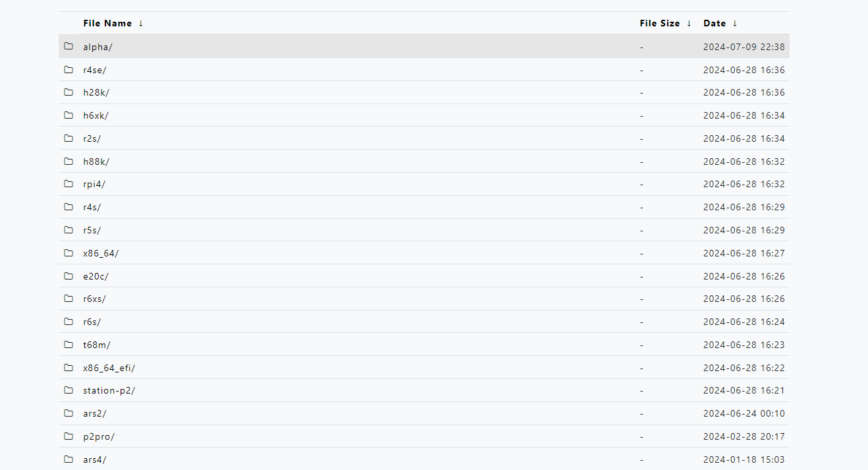Click the folder icon next to r4se/
This screenshot has width=868, height=470.
click(x=68, y=69)
